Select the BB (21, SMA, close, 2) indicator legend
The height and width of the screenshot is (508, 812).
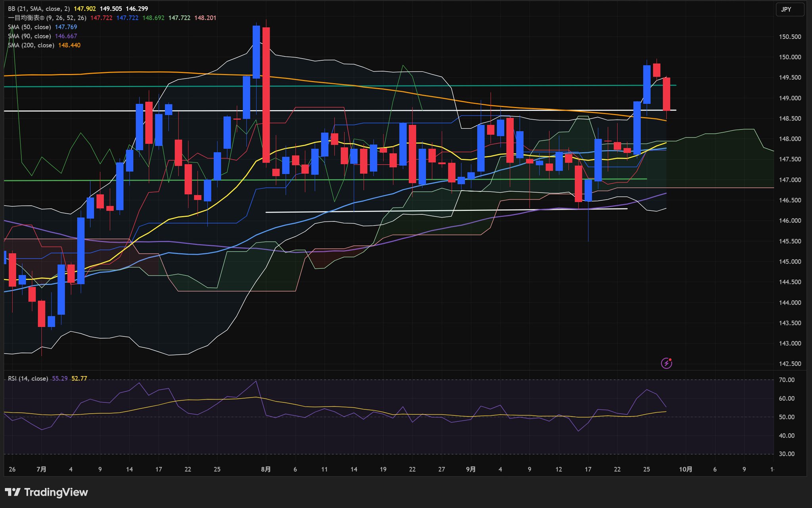click(x=38, y=9)
